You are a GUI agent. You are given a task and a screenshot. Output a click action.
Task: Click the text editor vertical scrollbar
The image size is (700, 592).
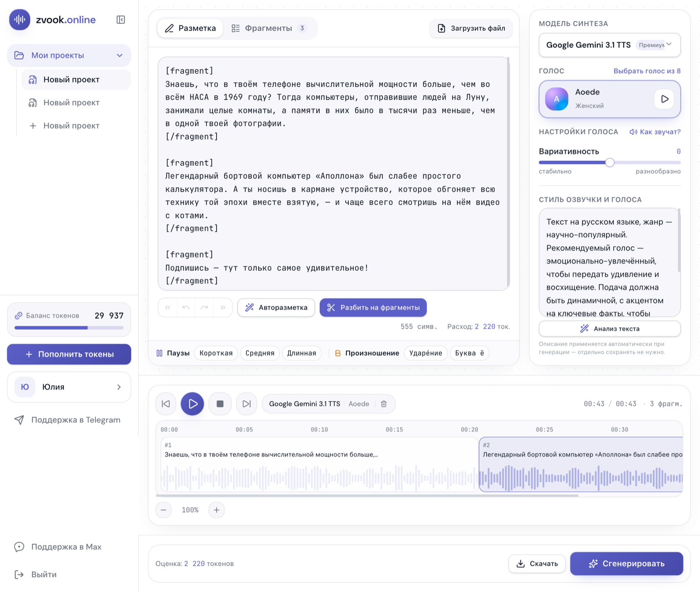[508, 172]
